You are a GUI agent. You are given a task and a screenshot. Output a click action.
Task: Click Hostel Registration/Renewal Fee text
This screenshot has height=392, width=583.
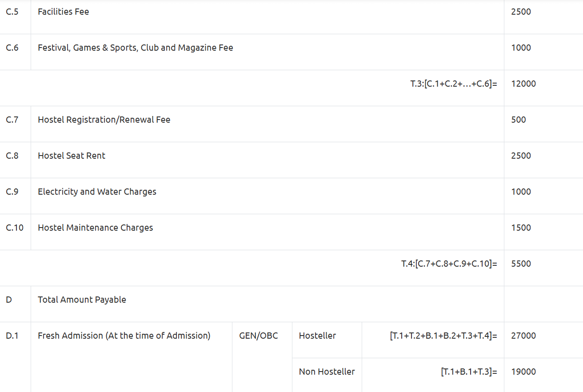[104, 120]
